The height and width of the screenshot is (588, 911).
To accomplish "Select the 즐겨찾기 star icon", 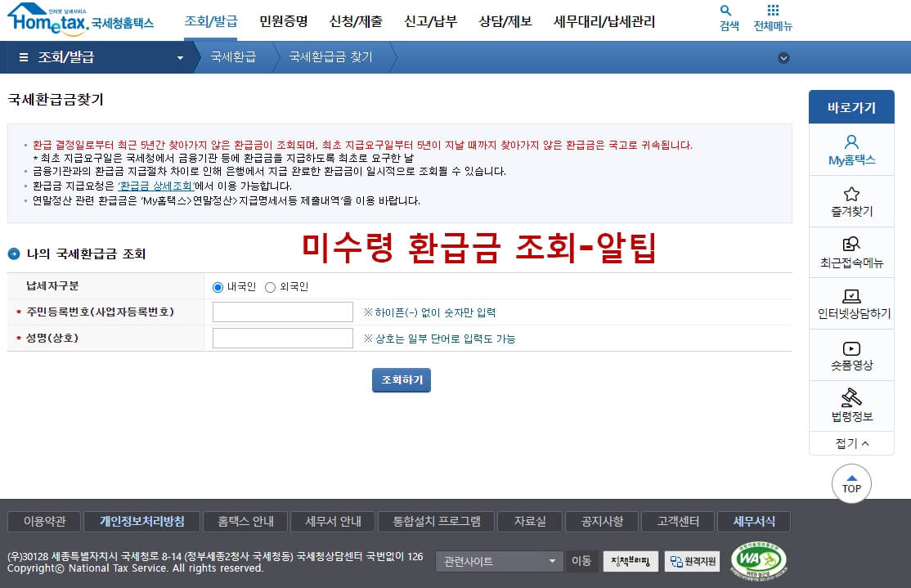I will 851,201.
